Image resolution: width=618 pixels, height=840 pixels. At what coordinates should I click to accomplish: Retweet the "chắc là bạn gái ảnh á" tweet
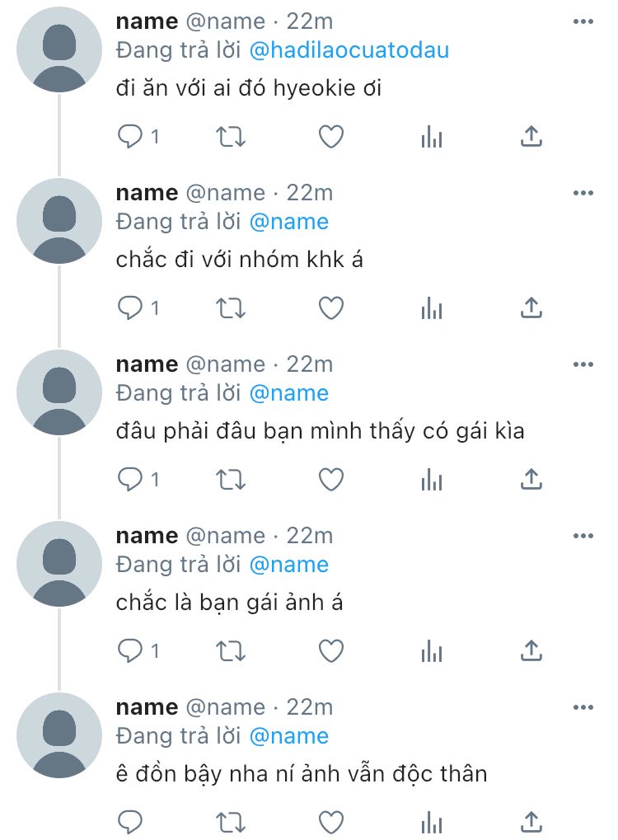click(x=231, y=651)
